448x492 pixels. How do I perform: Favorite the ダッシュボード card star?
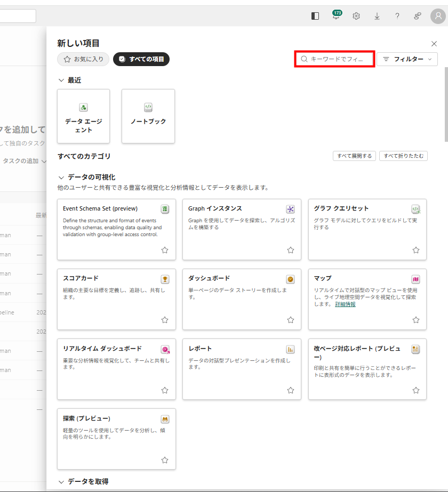pyautogui.click(x=291, y=320)
